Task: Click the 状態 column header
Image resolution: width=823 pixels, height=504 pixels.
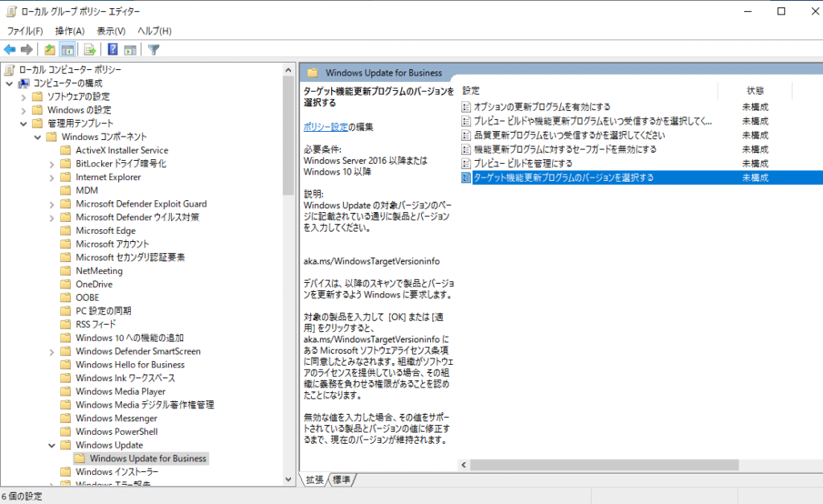Action: click(x=755, y=91)
